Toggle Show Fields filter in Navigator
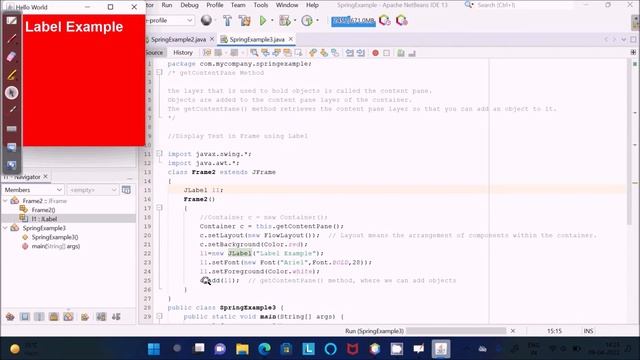This screenshot has height=360, width=640. 25,317
